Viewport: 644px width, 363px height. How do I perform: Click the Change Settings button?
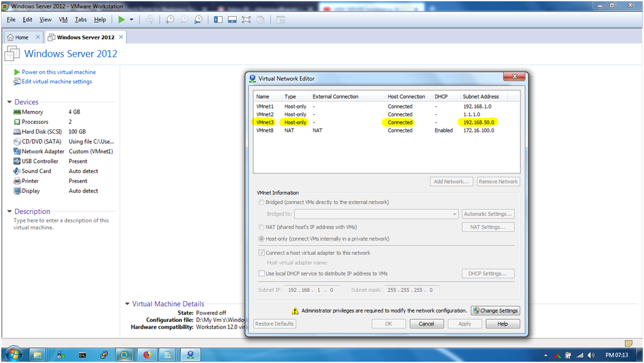coord(495,311)
